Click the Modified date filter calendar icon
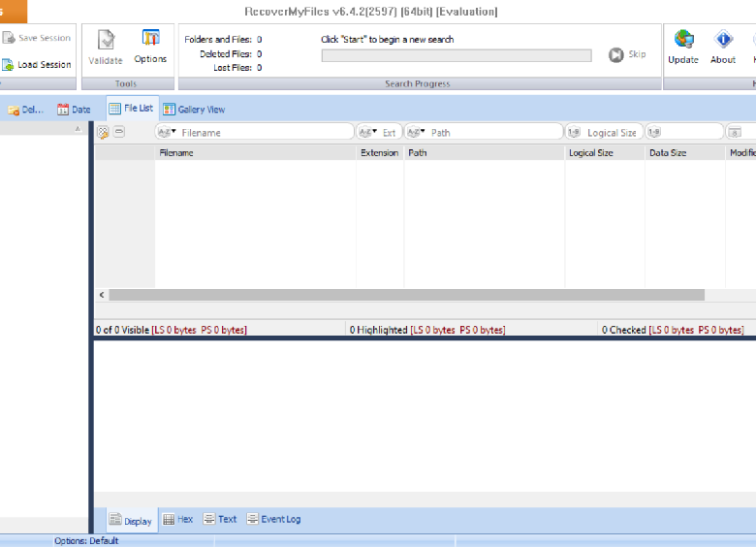756x547 pixels. point(735,132)
